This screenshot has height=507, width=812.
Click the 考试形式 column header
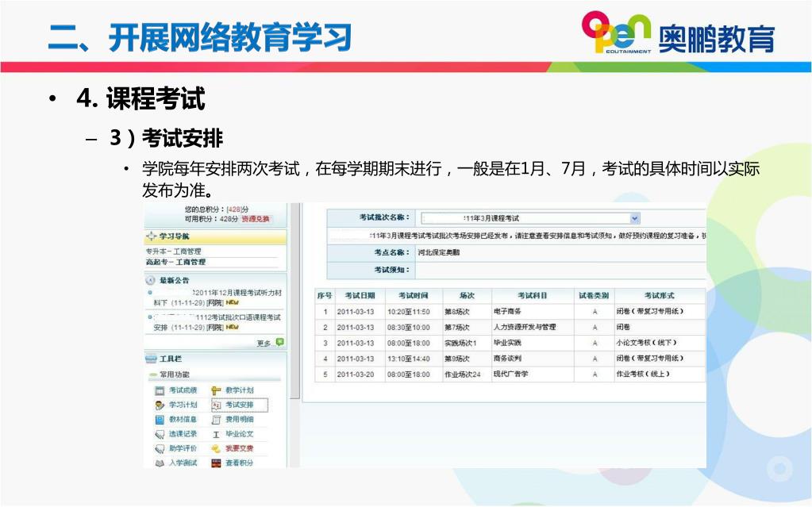660,296
